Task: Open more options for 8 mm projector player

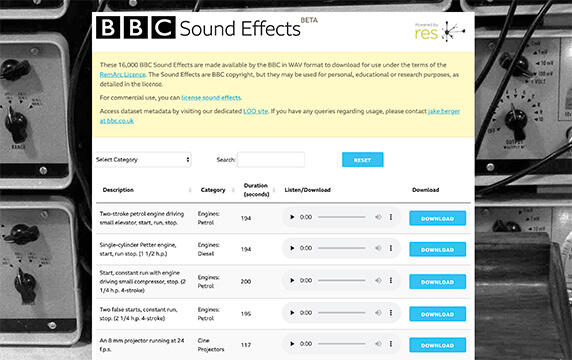Action: 391,344
